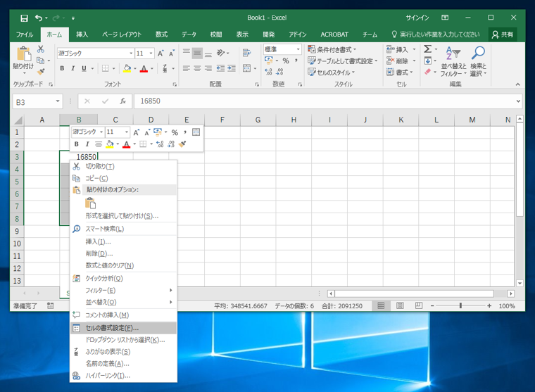
Task: Expand the Name Box dropdown
Action: click(58, 101)
